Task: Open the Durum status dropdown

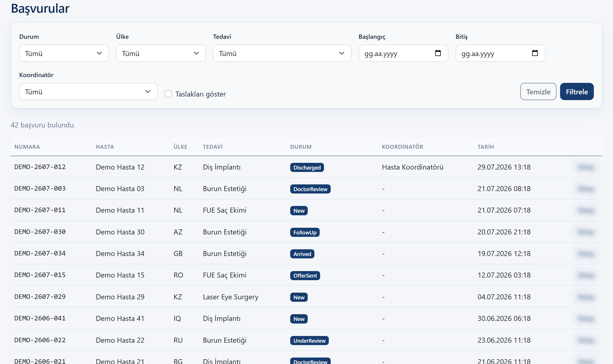Action: tap(64, 53)
